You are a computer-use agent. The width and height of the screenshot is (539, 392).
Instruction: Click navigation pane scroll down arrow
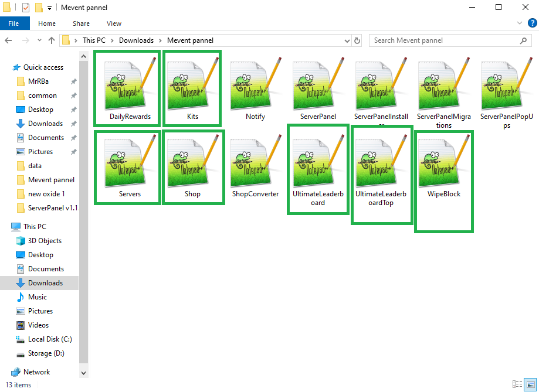pyautogui.click(x=83, y=373)
